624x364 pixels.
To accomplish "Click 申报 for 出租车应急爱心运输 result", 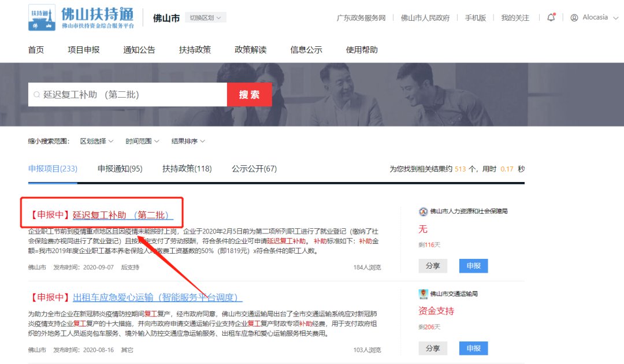I will click(x=474, y=348).
